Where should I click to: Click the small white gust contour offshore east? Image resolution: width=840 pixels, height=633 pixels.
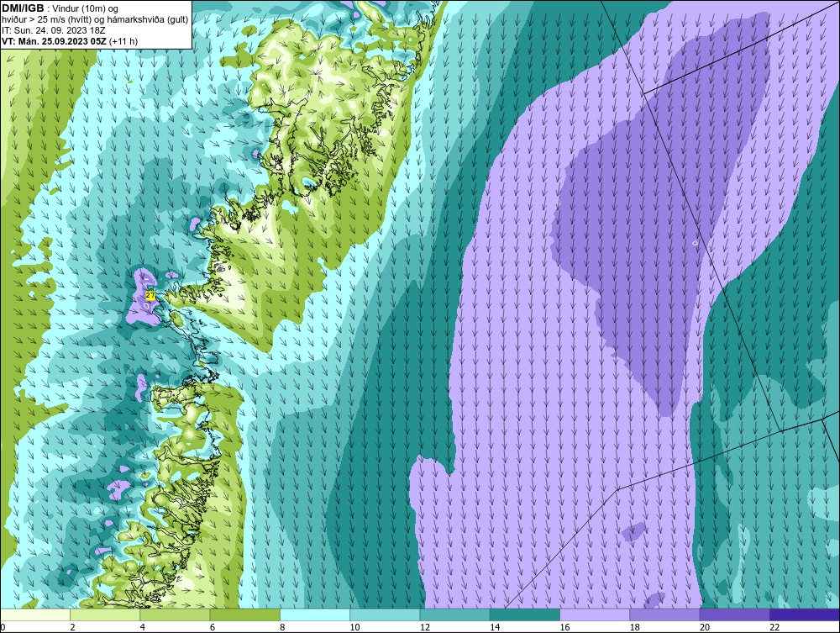point(695,243)
